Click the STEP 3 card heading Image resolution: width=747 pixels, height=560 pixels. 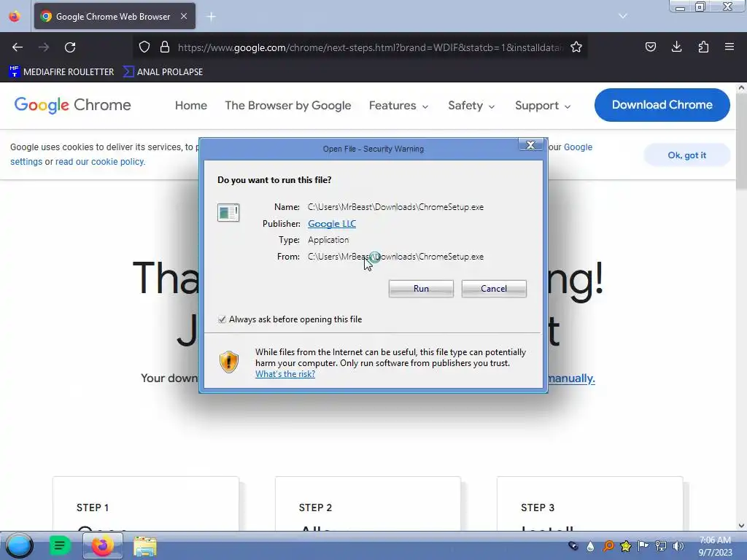point(538,507)
